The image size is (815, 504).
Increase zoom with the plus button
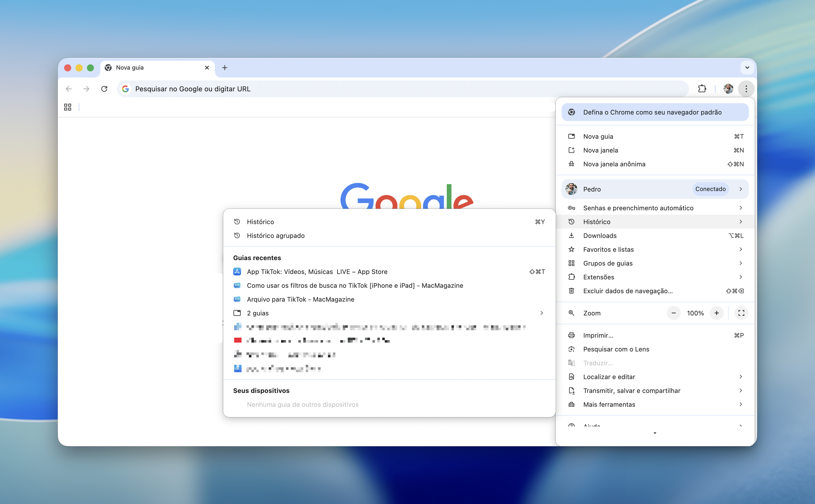pyautogui.click(x=716, y=313)
